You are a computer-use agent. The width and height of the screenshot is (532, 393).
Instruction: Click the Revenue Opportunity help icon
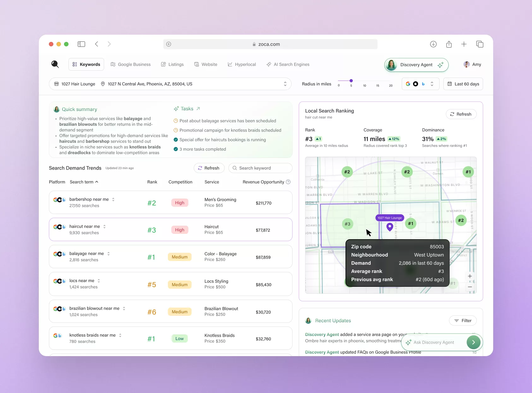pos(288,182)
